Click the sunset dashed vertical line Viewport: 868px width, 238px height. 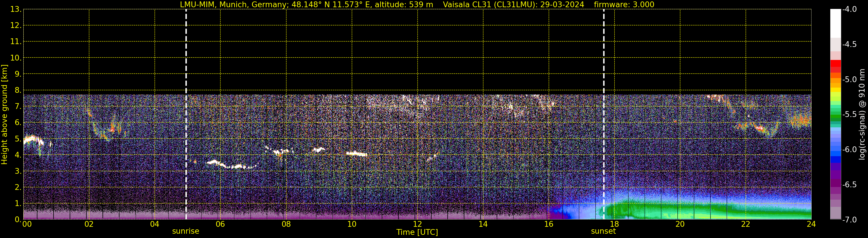(603, 114)
